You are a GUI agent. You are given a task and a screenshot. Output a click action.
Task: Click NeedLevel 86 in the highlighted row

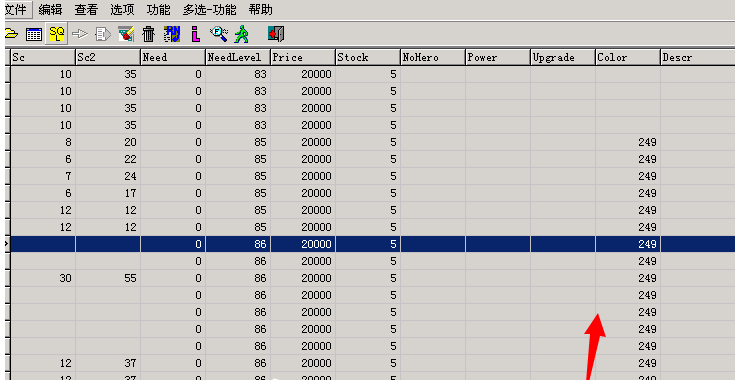pos(238,244)
